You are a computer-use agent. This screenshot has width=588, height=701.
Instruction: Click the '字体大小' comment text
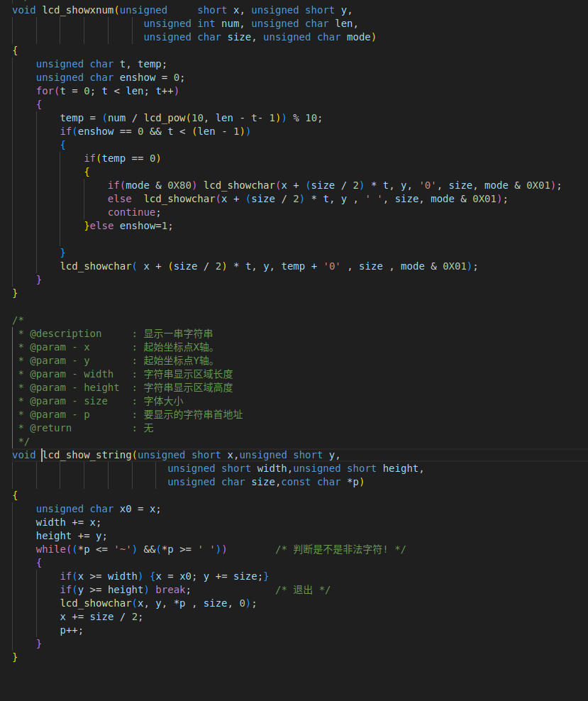163,401
